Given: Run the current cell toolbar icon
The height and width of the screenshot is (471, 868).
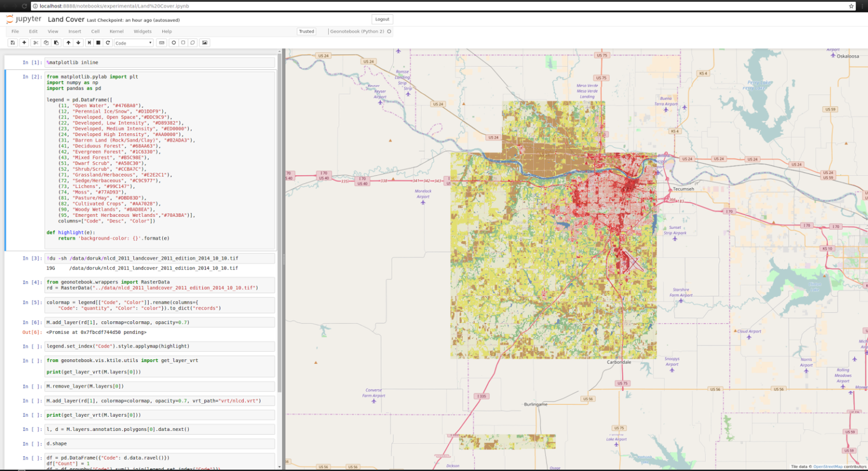Looking at the screenshot, I should coord(89,43).
